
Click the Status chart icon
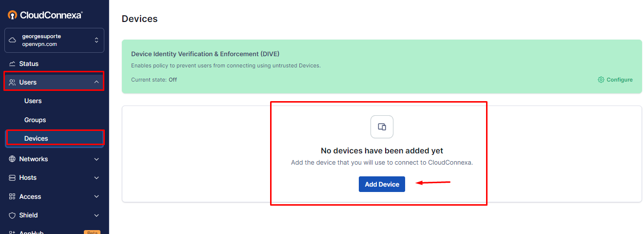(x=12, y=64)
